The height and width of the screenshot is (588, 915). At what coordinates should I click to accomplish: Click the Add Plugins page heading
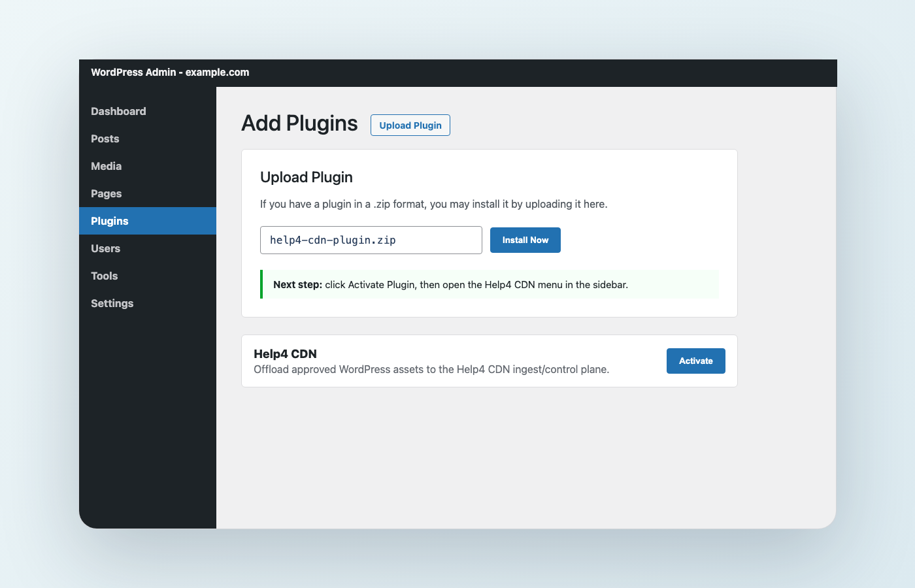pos(299,123)
